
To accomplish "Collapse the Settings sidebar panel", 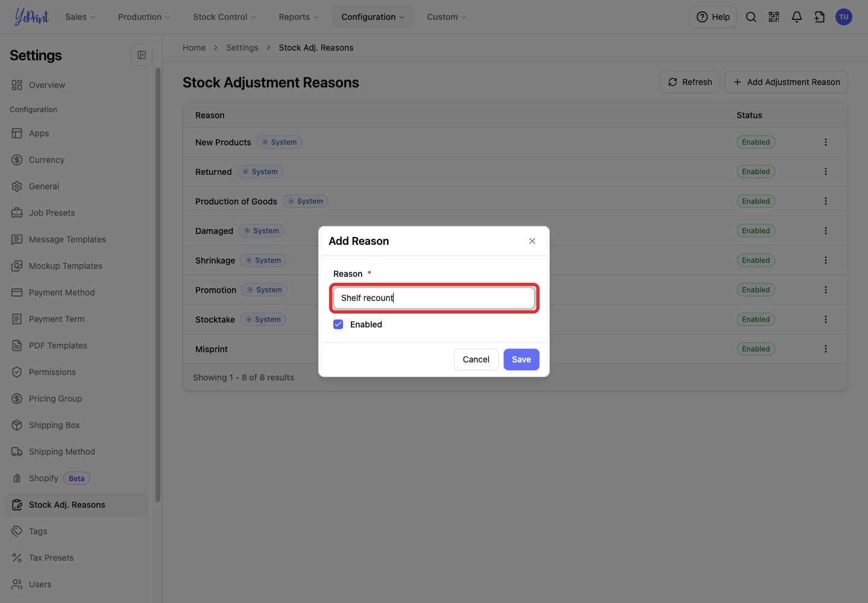I will click(x=142, y=55).
